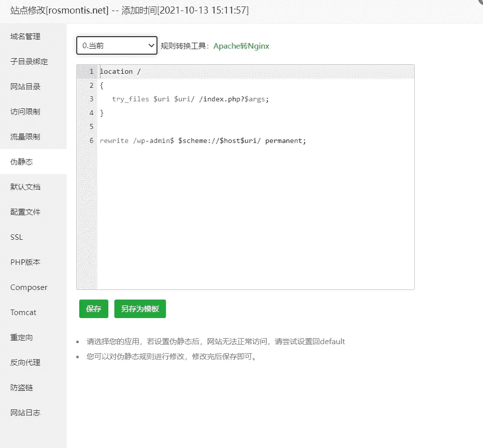This screenshot has width=483, height=448.
Task: Click 另存为模板 button
Action: pos(140,309)
